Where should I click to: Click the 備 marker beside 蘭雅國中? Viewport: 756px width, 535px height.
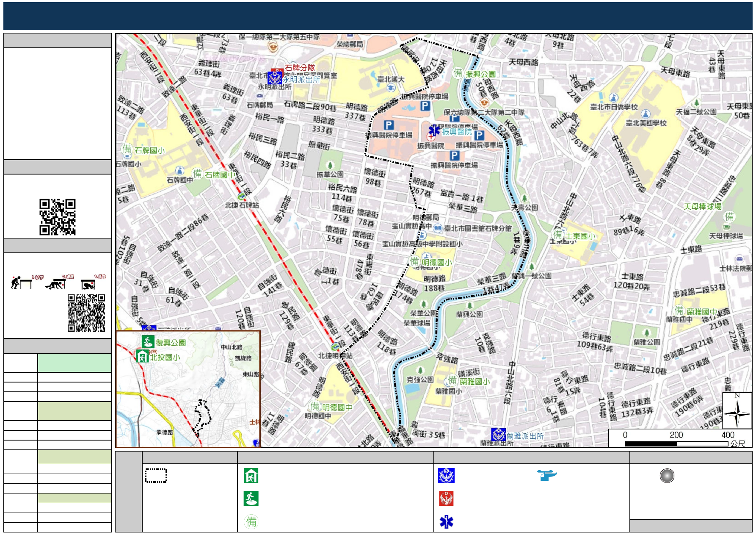click(x=679, y=310)
